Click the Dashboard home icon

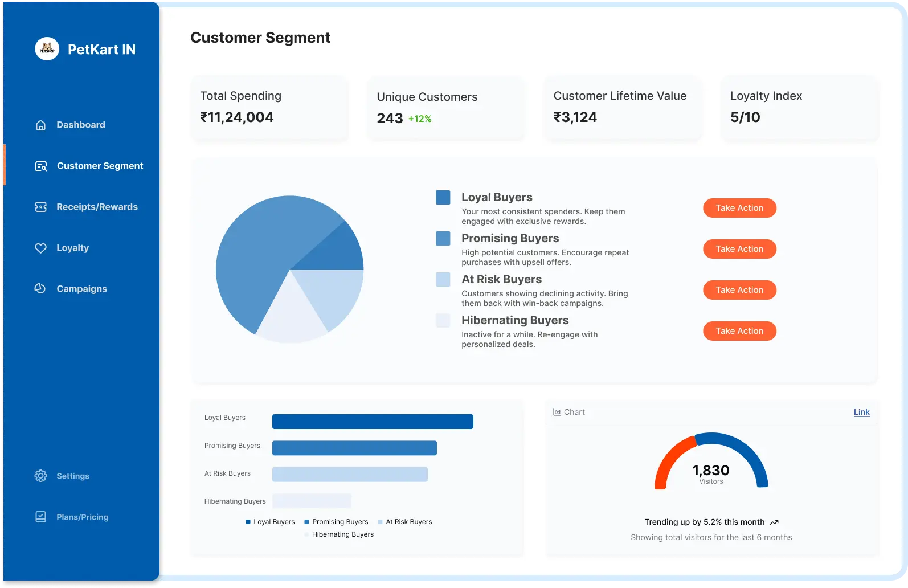40,125
